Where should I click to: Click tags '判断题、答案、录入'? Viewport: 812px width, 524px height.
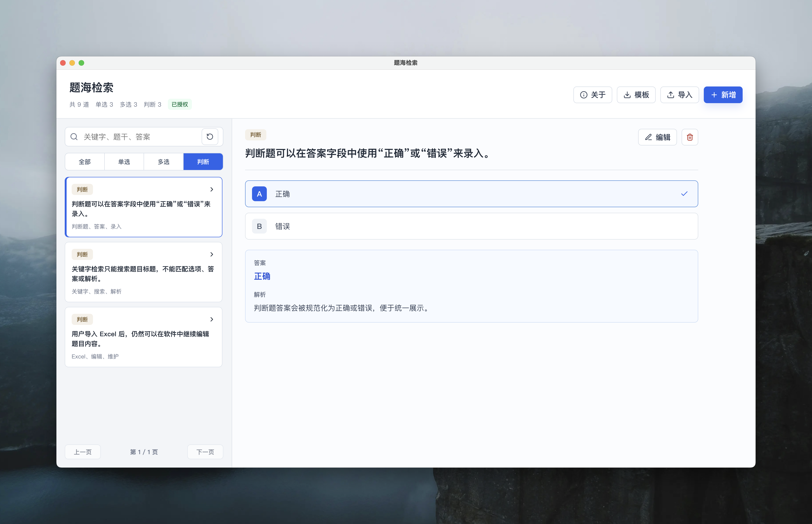click(96, 227)
